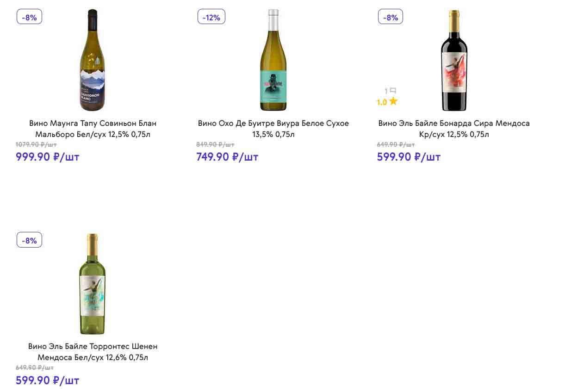Open the Эль Байле Бонарда red wine image
Viewport: 571px width, 392px height.
click(x=454, y=60)
